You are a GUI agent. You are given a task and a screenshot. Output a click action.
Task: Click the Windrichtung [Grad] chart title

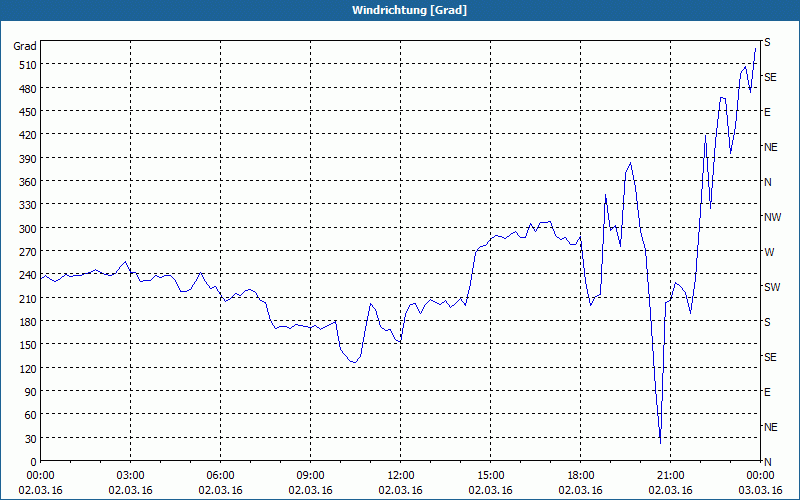coord(409,10)
